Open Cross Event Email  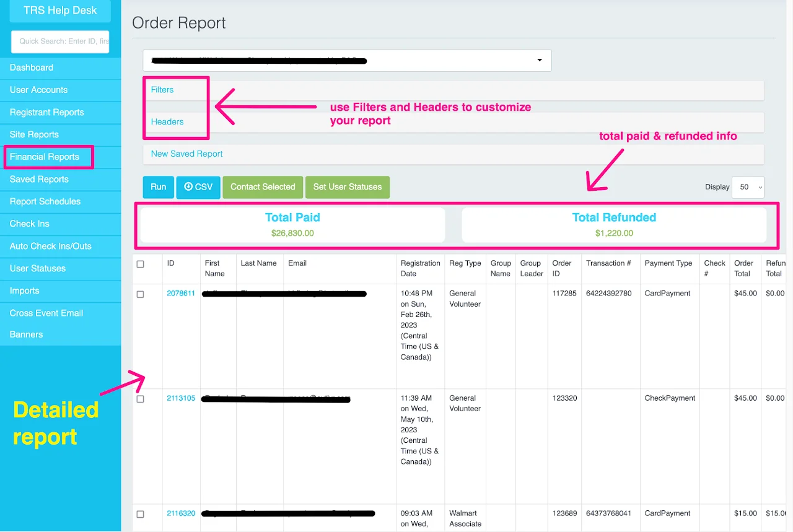tap(60, 313)
